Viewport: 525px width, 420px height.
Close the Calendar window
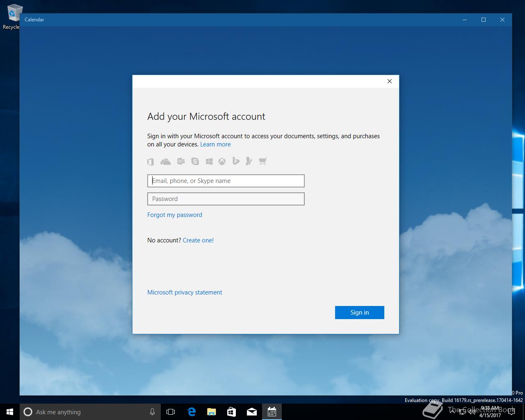coord(502,20)
